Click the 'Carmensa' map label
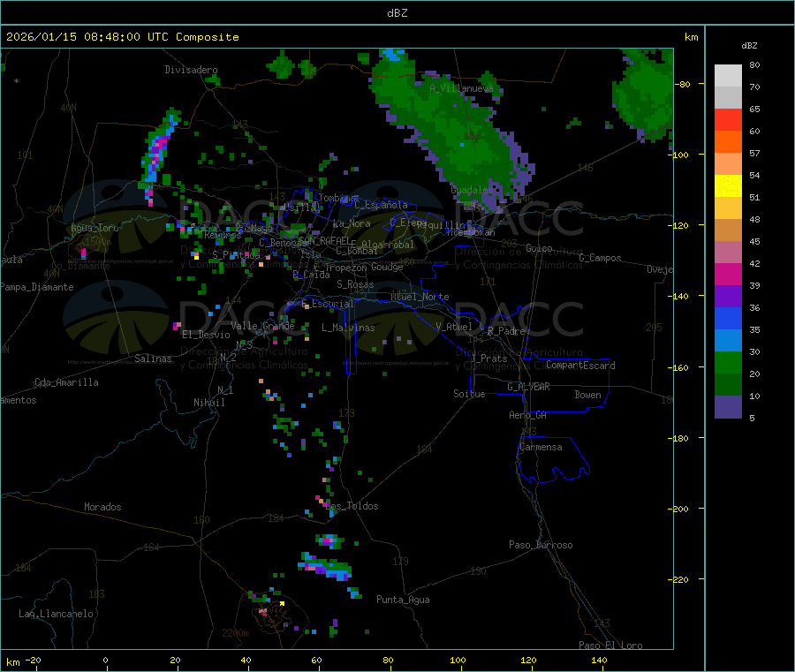This screenshot has height=672, width=795. click(541, 447)
